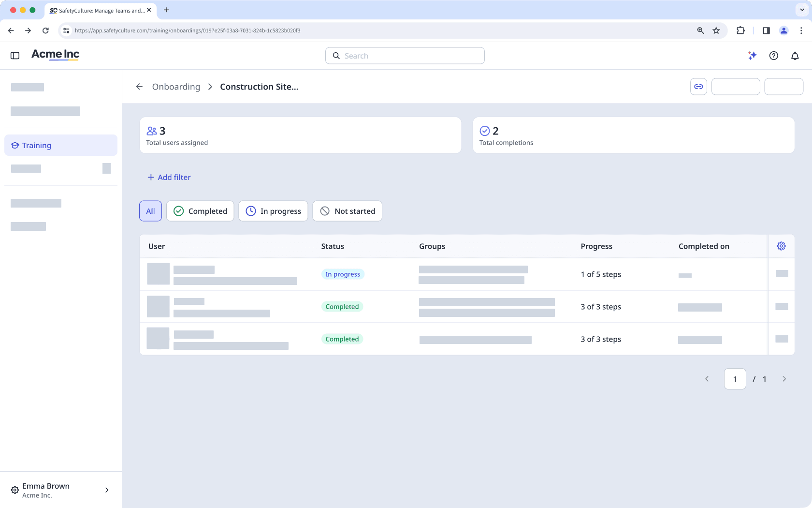Switch to the SafetyCulture browser tab
This screenshot has width=812, height=508.
click(x=97, y=10)
